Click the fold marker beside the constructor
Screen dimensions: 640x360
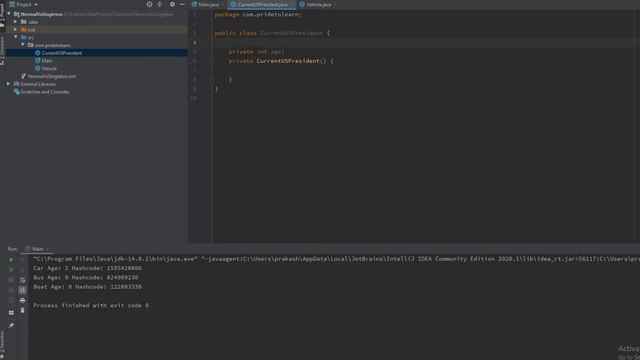(212, 61)
